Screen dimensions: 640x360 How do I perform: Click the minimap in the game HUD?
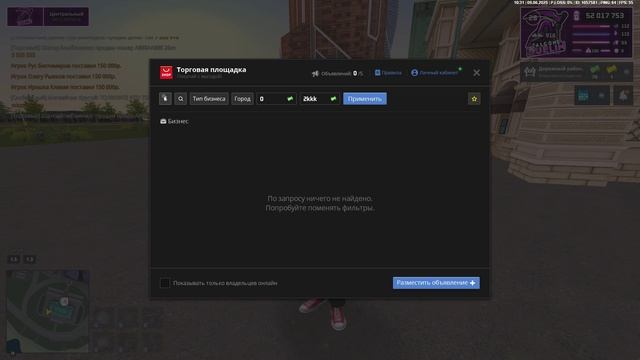point(47,311)
